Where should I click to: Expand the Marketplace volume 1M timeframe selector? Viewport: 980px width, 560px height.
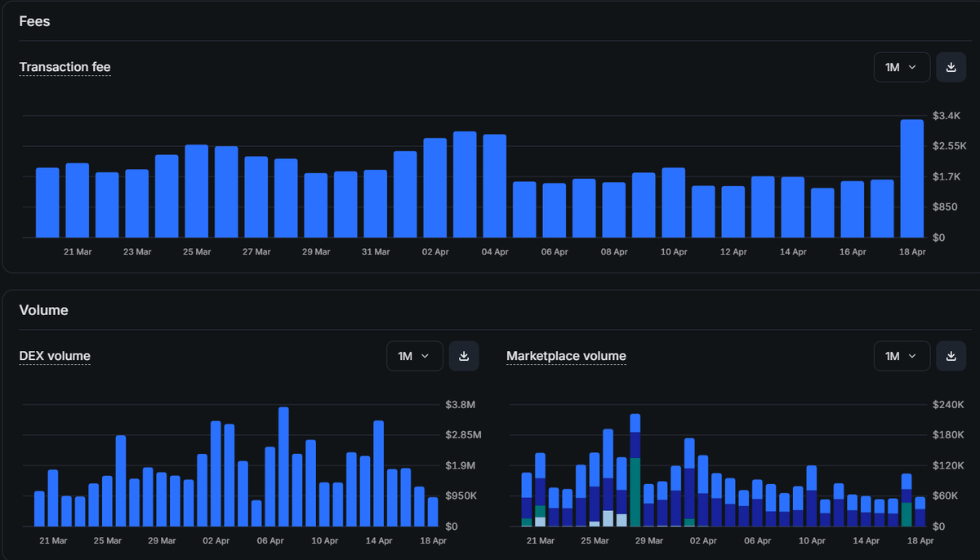click(902, 356)
